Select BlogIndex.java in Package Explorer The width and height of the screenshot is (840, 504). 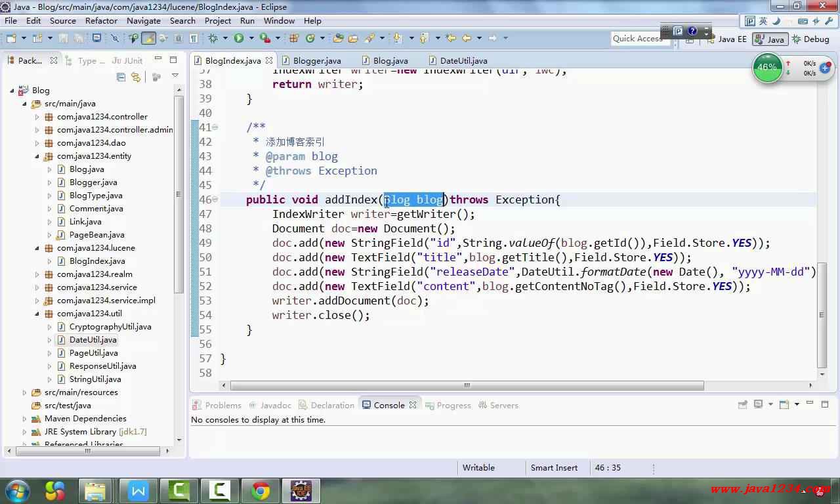click(97, 261)
